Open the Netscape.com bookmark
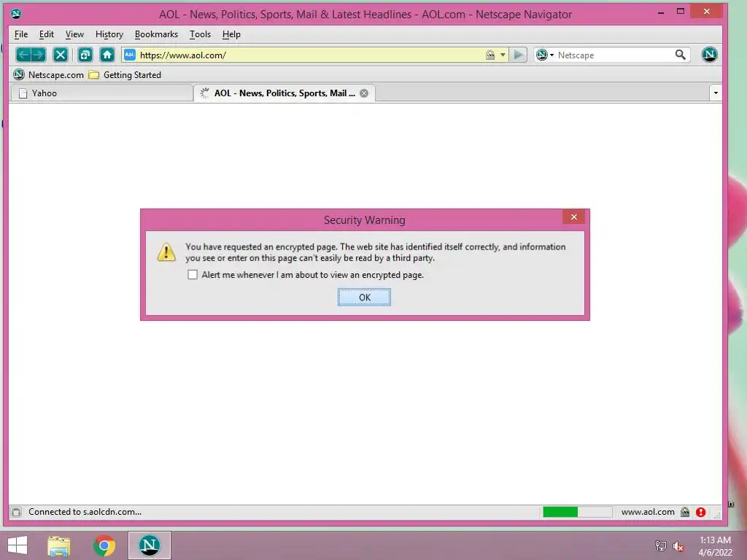Image resolution: width=747 pixels, height=560 pixels. coord(48,75)
